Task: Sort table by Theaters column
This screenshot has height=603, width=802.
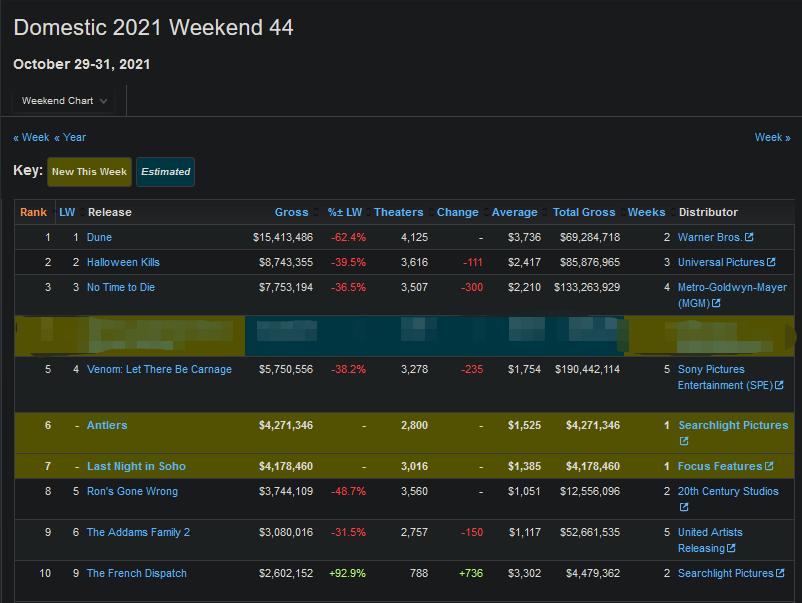Action: click(x=398, y=212)
